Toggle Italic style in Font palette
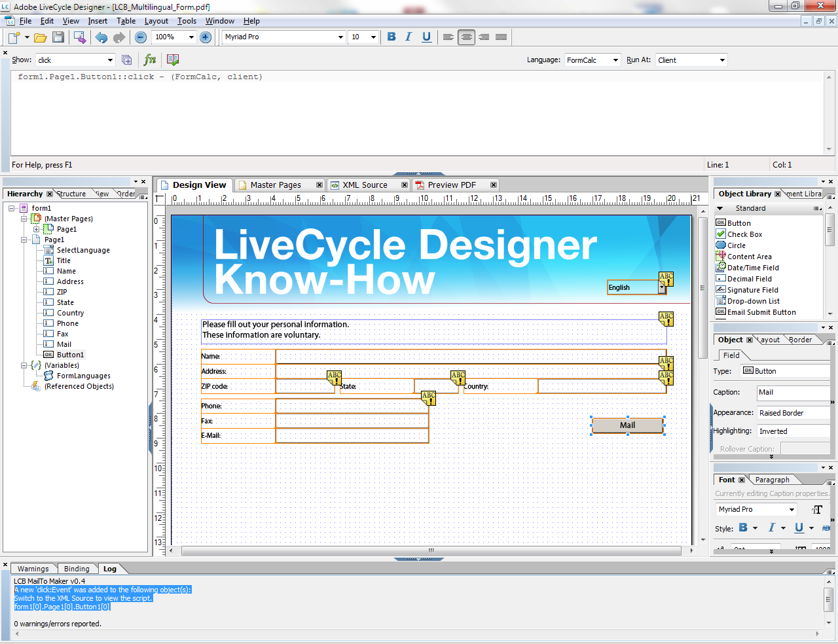838x644 pixels. click(x=772, y=528)
